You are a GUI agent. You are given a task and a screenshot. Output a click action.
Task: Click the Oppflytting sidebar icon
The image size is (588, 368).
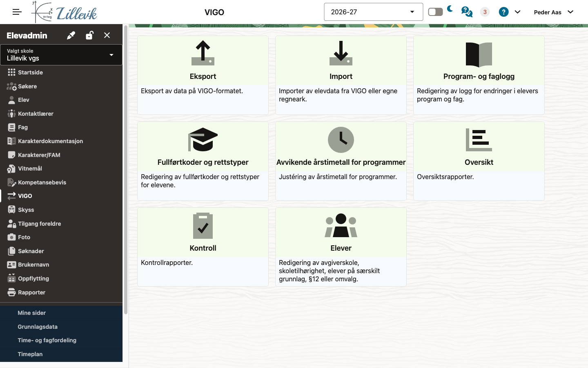(11, 278)
